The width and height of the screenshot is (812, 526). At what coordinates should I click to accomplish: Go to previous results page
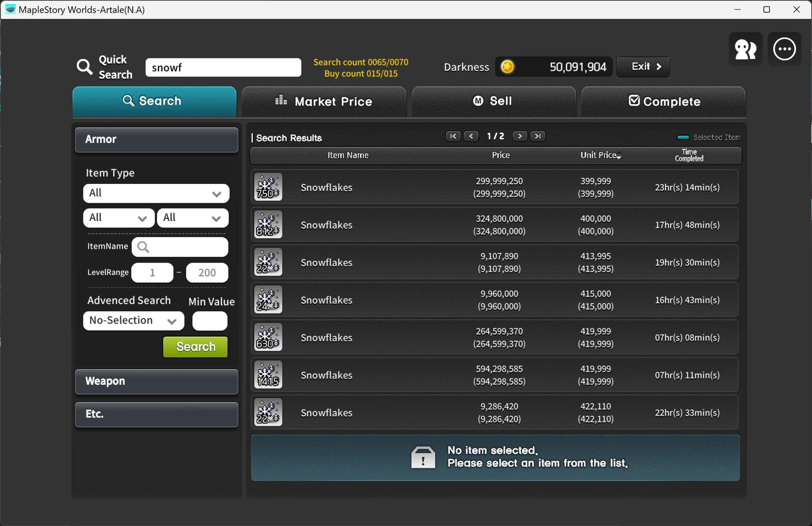coord(471,136)
